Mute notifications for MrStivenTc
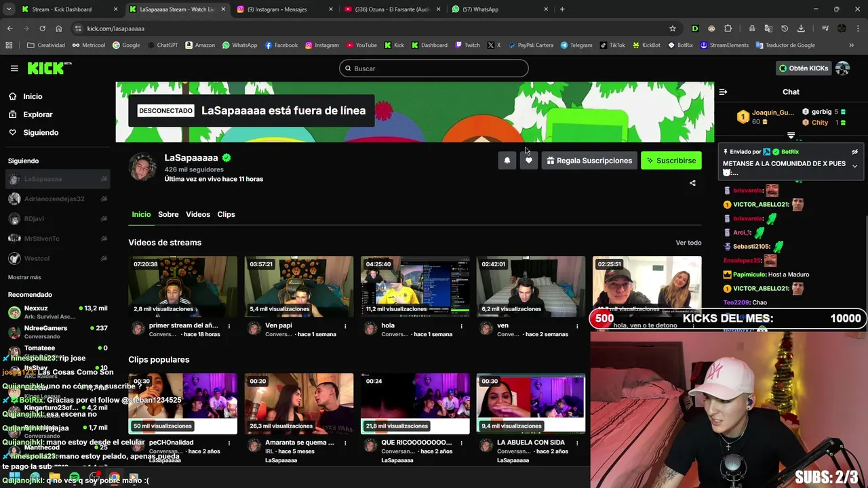 click(104, 239)
